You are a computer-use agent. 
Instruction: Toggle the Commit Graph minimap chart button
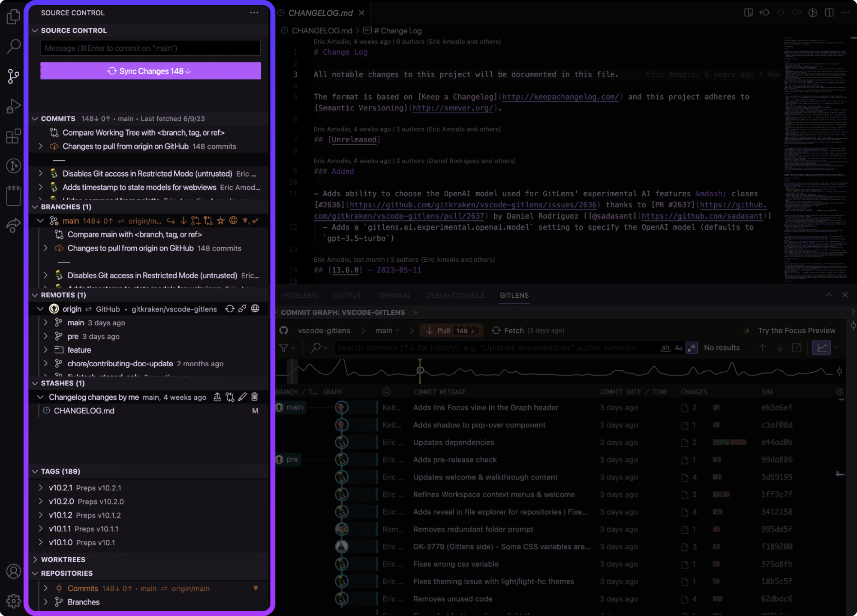(821, 348)
